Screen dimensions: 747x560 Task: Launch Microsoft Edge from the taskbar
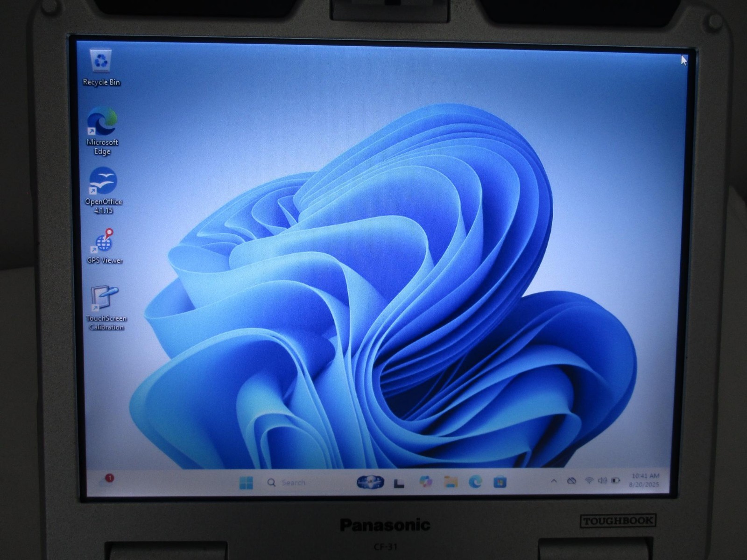click(x=475, y=481)
